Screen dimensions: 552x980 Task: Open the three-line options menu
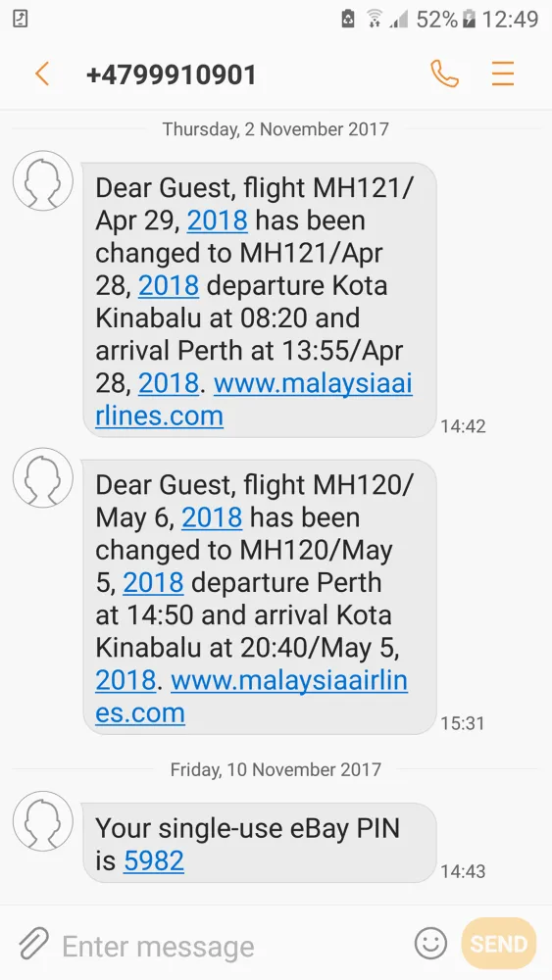click(x=503, y=73)
